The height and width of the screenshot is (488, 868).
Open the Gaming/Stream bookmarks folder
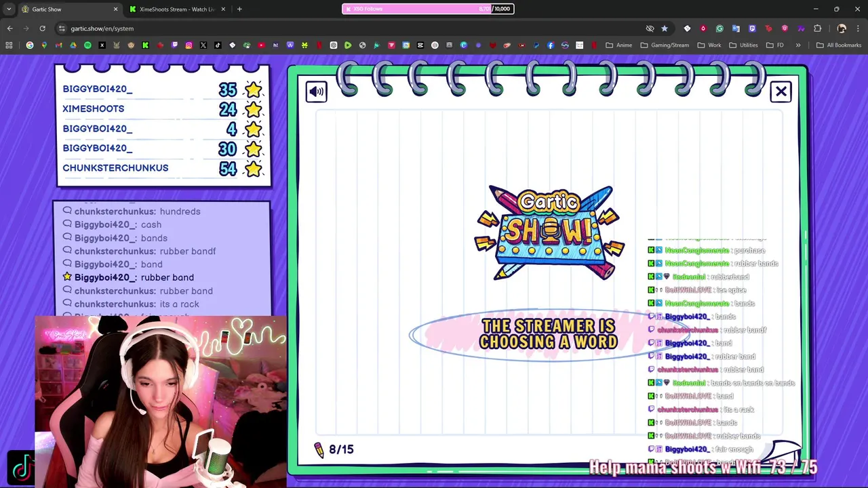click(x=664, y=45)
